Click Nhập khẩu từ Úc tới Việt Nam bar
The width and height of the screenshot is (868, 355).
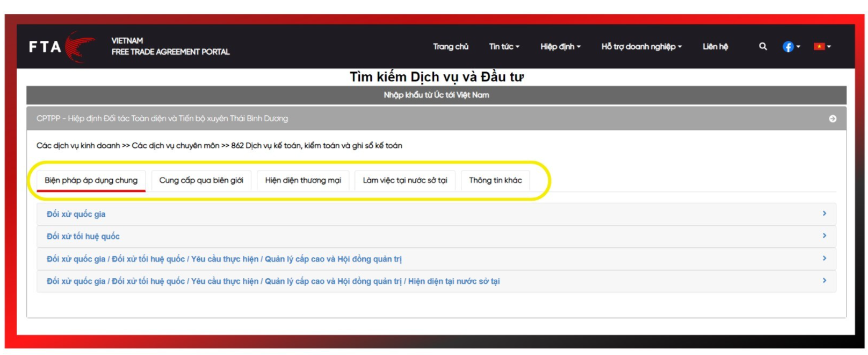[436, 95]
